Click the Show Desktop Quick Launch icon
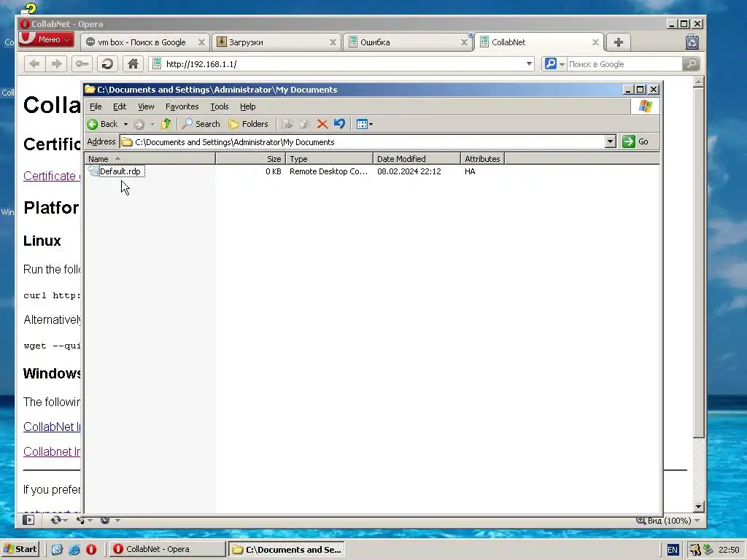 57,550
